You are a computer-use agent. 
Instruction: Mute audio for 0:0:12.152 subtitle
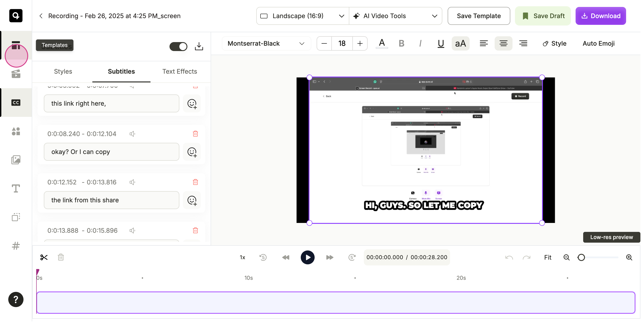tap(132, 182)
